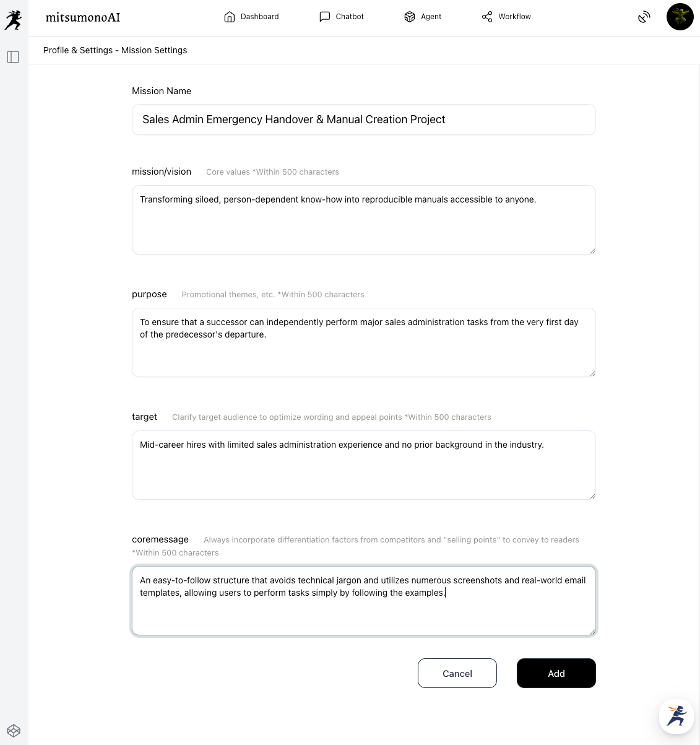The height and width of the screenshot is (745, 700).
Task: Click the mitsumonoAI ninja logo icon
Action: coord(13,19)
